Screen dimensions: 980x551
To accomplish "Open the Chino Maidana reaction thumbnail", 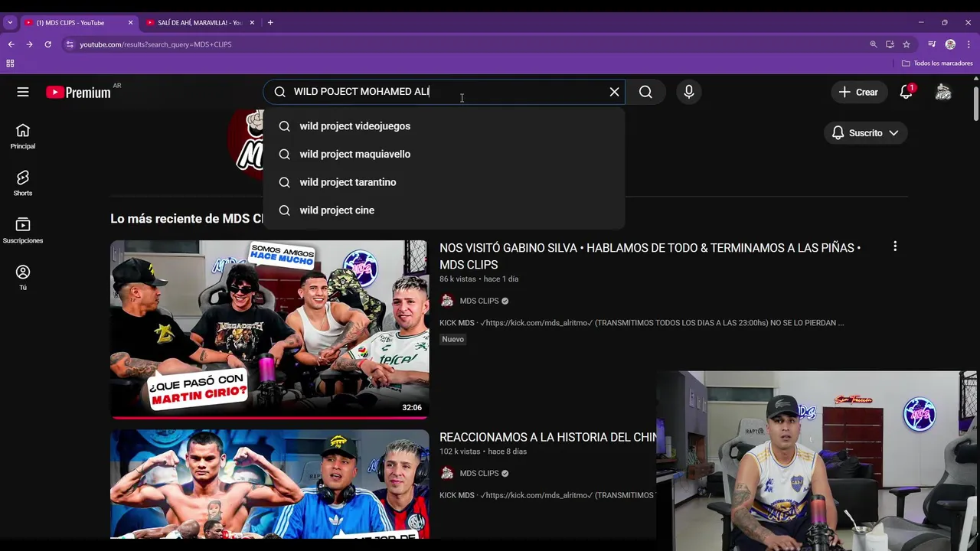I will pyautogui.click(x=269, y=484).
